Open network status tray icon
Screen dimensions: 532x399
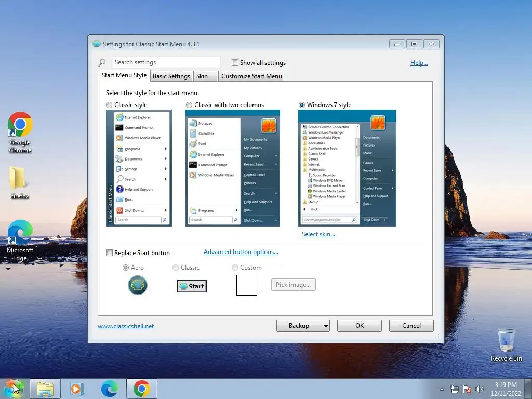pos(454,389)
